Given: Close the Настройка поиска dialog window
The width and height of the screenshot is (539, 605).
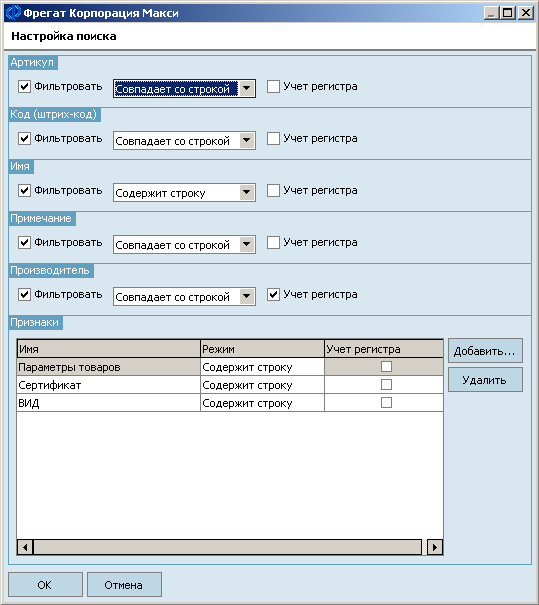Looking at the screenshot, I should pos(525,13).
